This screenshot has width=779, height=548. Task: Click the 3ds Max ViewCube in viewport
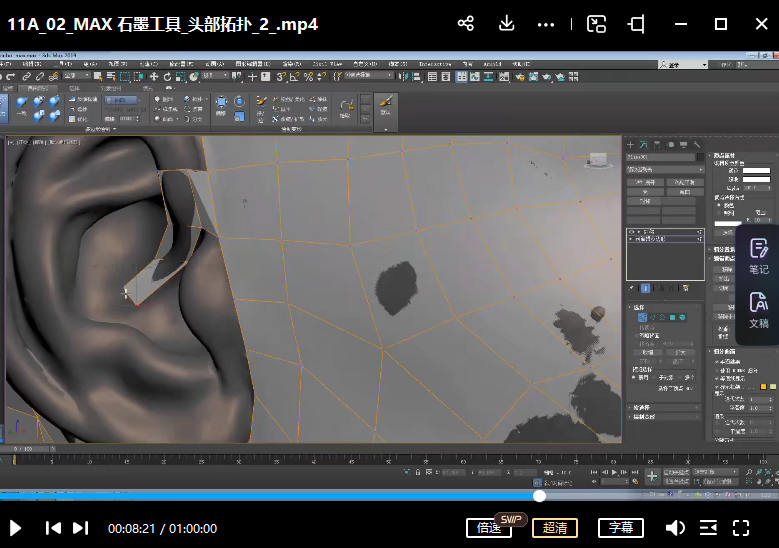click(598, 160)
